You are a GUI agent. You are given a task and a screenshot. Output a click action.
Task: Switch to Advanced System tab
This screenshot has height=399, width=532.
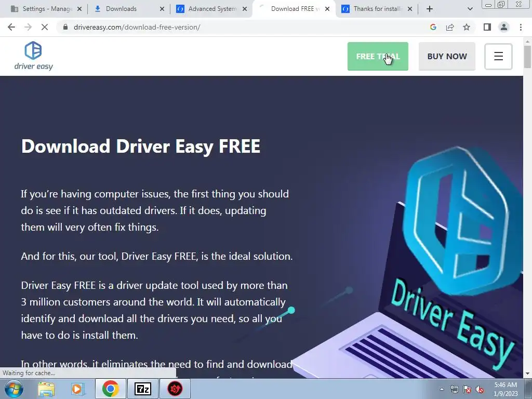212,9
